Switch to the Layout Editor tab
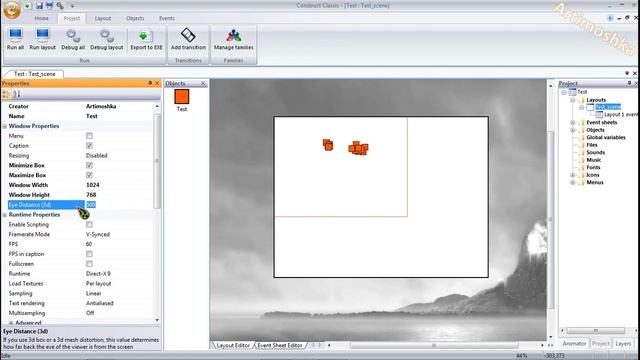This screenshot has width=640, height=360. [x=233, y=345]
